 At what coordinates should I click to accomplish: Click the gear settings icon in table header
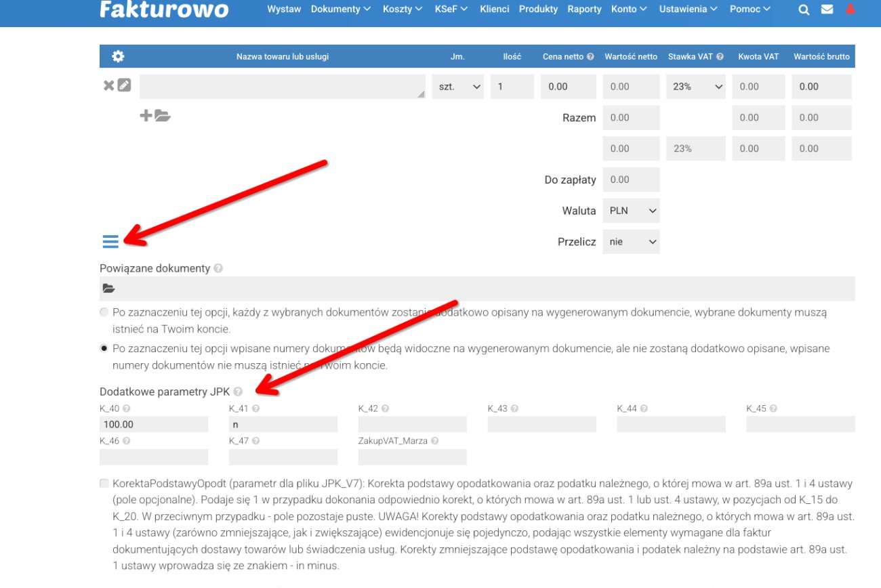point(118,56)
